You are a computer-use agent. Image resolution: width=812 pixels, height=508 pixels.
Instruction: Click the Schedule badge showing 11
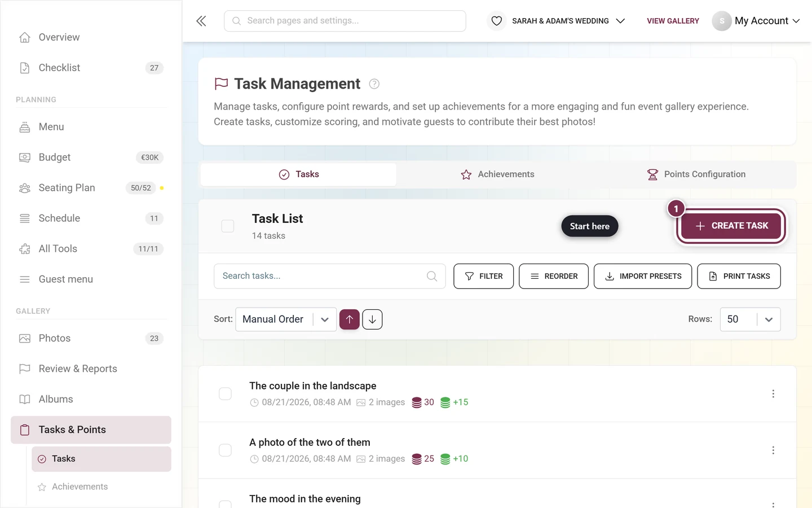pyautogui.click(x=155, y=218)
